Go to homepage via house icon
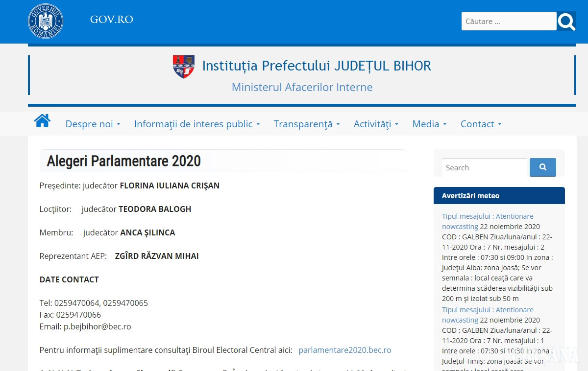This screenshot has height=371, width=588. [x=42, y=121]
